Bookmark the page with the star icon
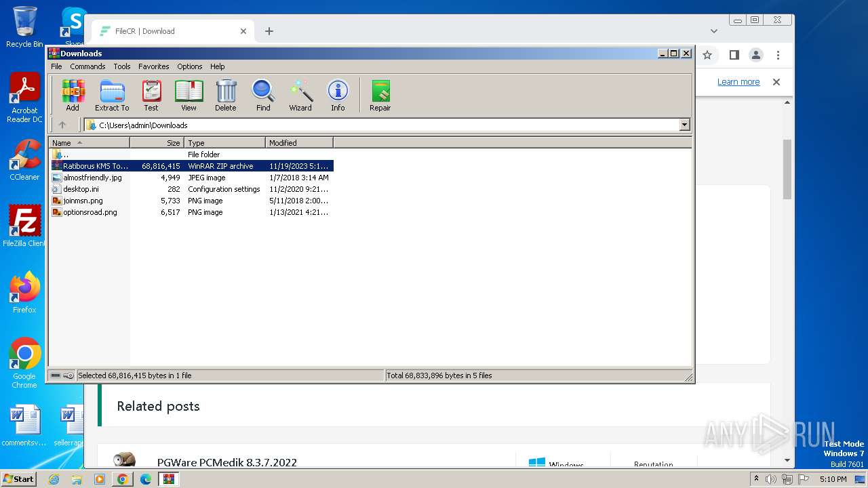Viewport: 868px width, 488px height. tap(707, 56)
